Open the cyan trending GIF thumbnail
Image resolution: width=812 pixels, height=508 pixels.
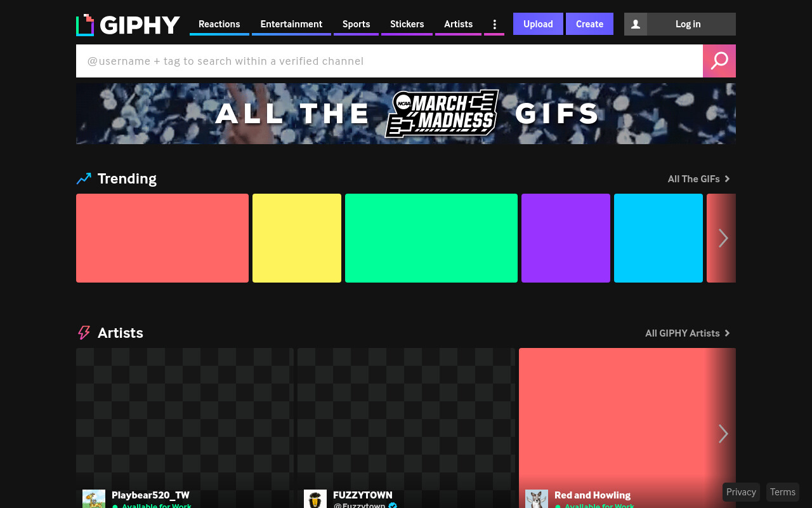[658, 238]
